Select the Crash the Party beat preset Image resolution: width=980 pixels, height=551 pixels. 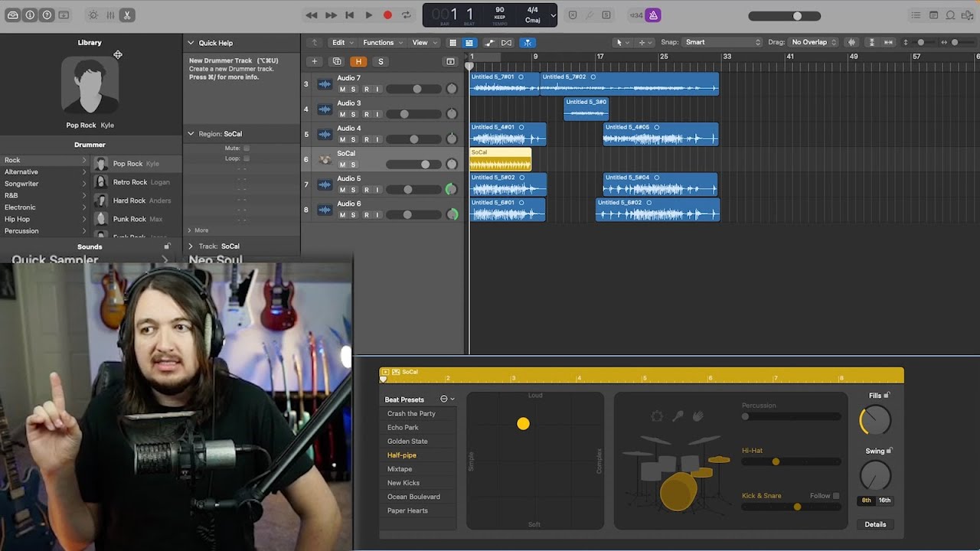click(x=411, y=413)
